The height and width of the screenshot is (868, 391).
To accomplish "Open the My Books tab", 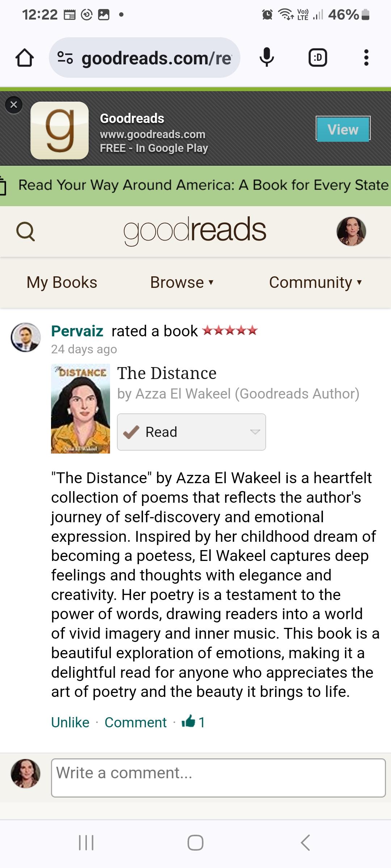I will tap(62, 282).
